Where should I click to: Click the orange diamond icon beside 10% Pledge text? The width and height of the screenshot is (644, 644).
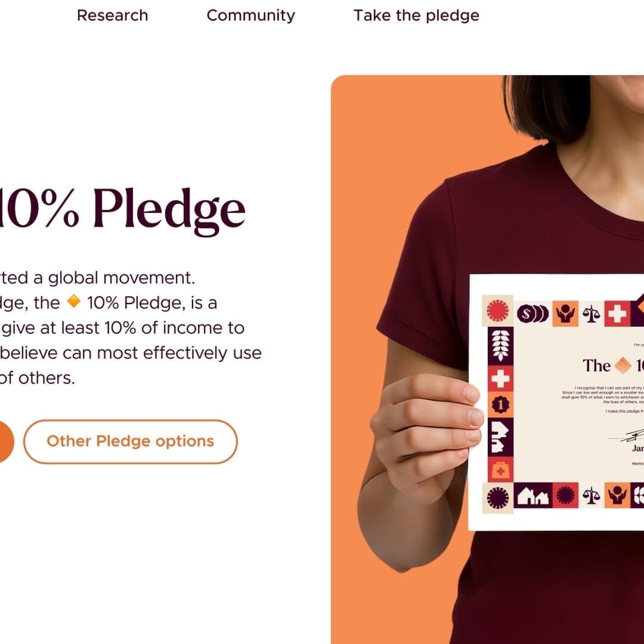[x=73, y=302]
